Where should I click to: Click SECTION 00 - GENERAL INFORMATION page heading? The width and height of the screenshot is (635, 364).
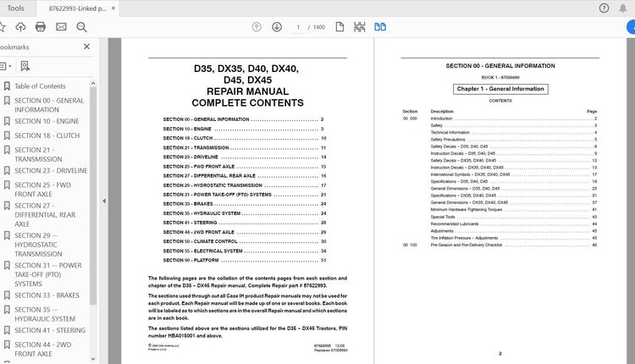tap(500, 65)
